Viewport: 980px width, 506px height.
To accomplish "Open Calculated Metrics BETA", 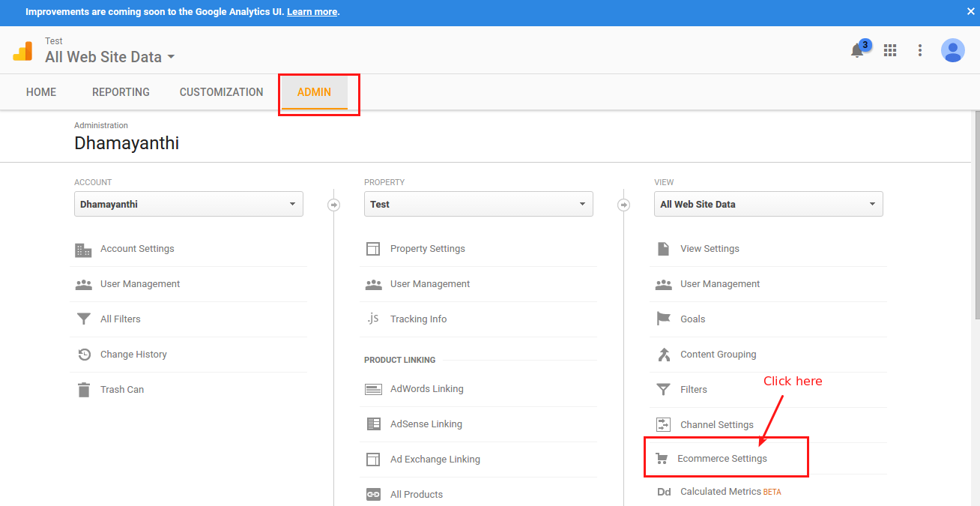I will pos(731,492).
